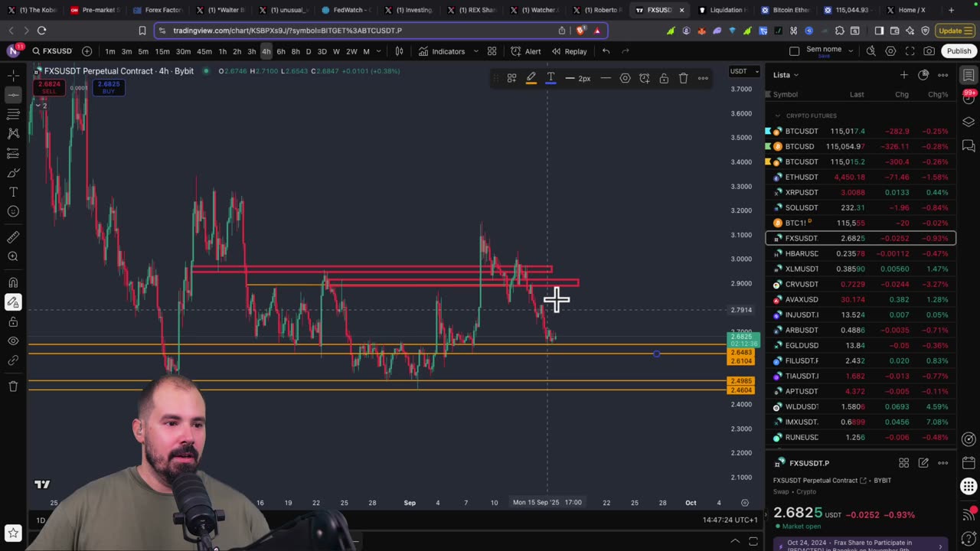
Task: Collapse the CRYPTO FUTURES section
Action: [x=778, y=116]
